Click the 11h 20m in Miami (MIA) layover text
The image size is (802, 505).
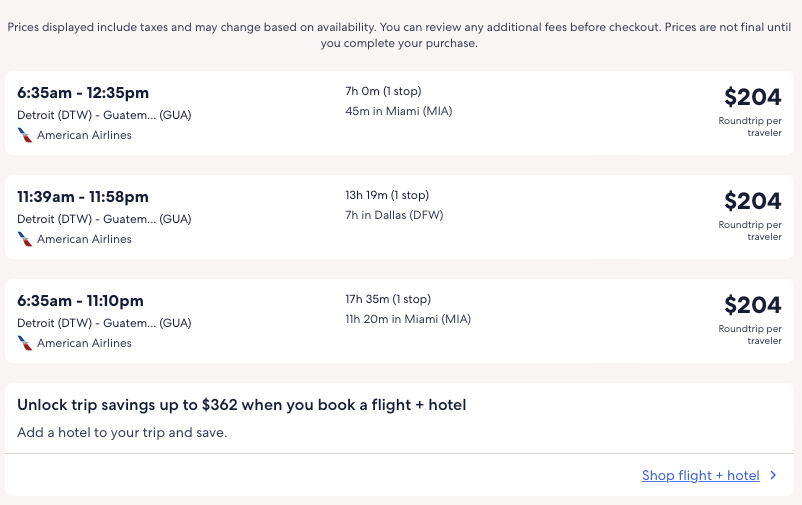pos(407,319)
